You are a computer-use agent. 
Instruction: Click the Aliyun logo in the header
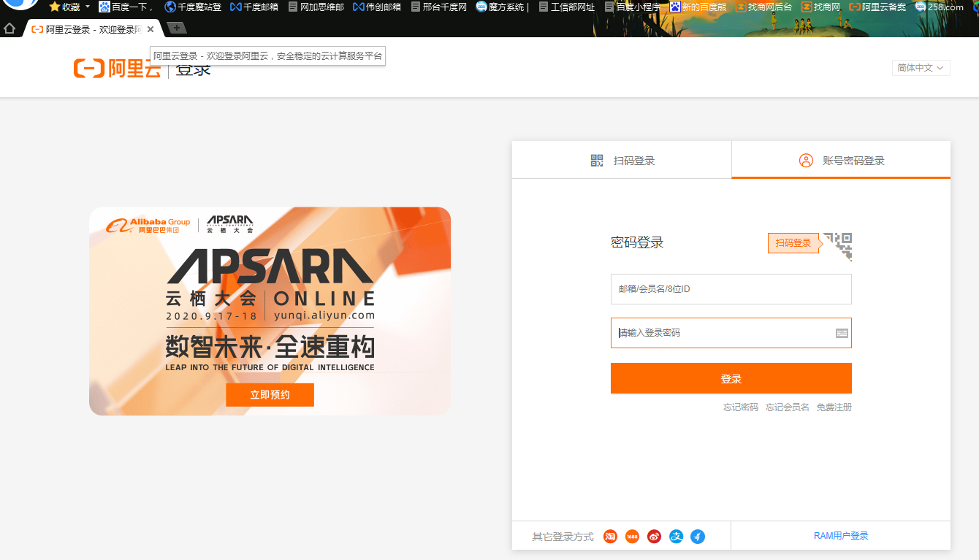tap(117, 69)
